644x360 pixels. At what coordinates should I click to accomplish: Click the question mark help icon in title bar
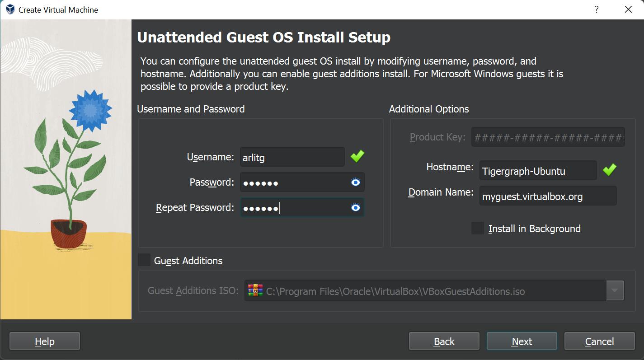click(x=597, y=9)
